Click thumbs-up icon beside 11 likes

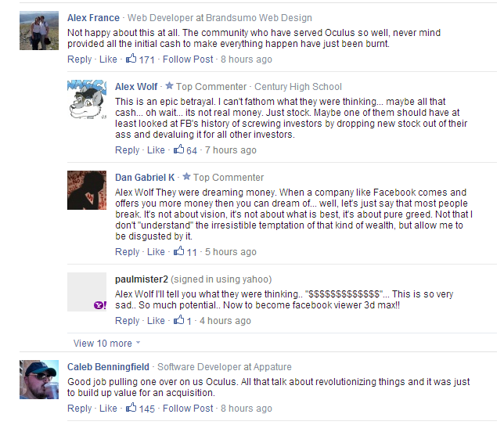click(x=178, y=250)
